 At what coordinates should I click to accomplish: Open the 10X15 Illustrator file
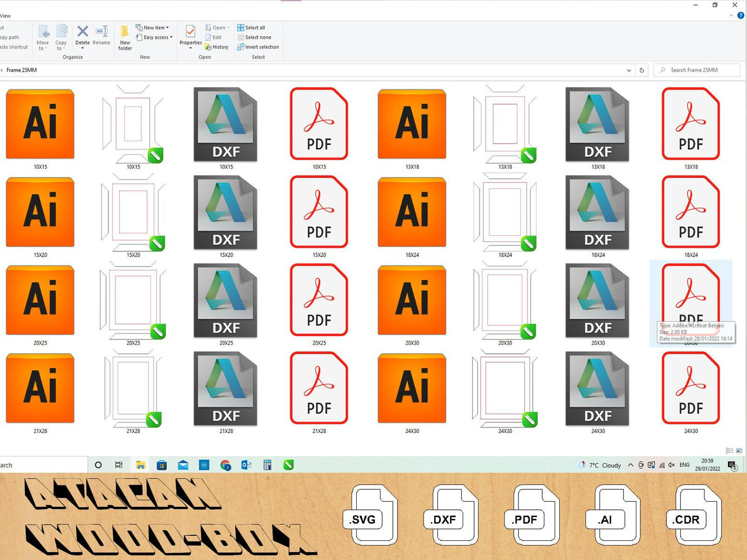click(x=40, y=124)
